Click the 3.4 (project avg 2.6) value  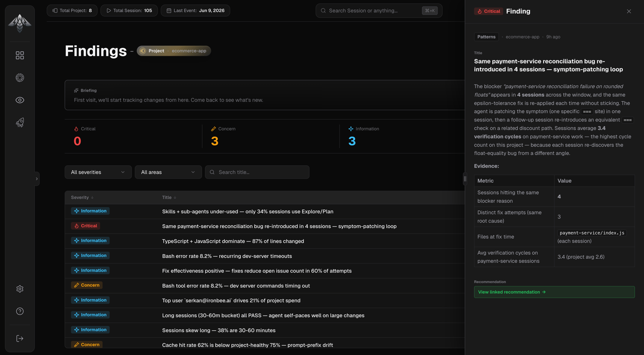[x=581, y=257]
